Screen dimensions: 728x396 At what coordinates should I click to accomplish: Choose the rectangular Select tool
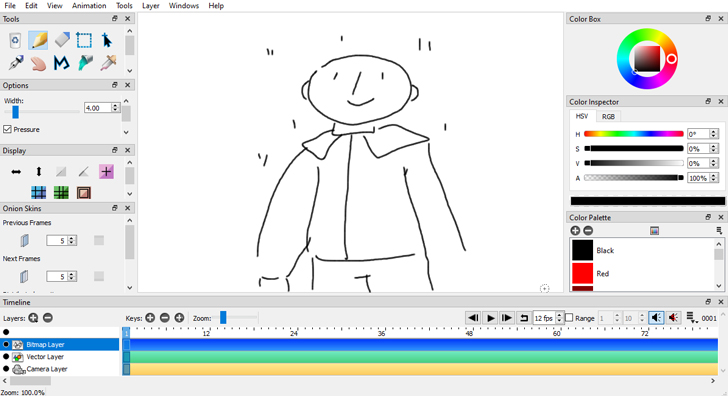84,40
